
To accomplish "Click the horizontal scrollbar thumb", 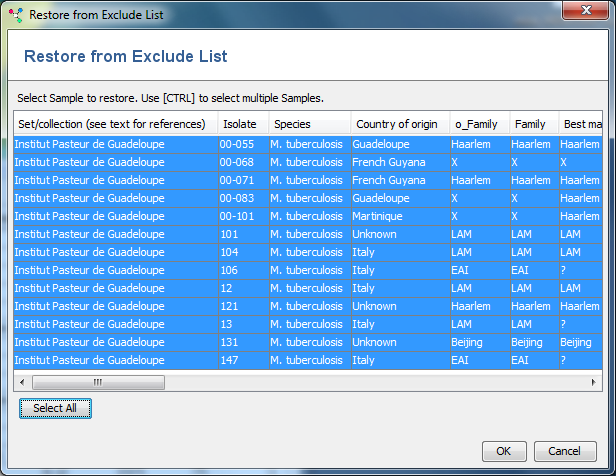I will coord(98,382).
